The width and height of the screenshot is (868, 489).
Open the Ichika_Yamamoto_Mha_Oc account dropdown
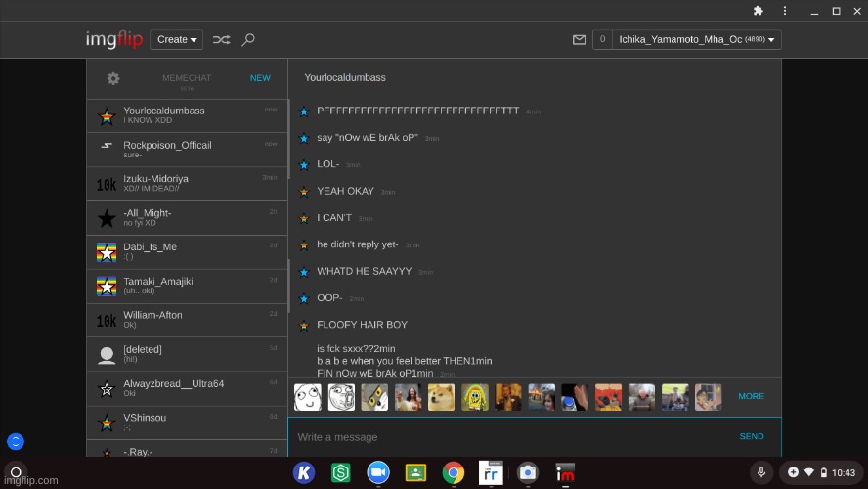click(x=697, y=39)
